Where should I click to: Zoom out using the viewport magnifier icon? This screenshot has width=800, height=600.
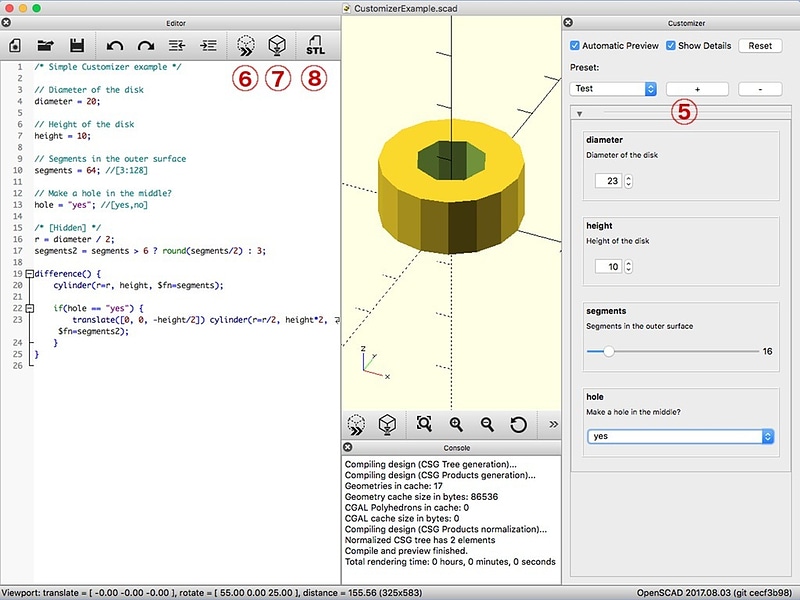pos(487,424)
